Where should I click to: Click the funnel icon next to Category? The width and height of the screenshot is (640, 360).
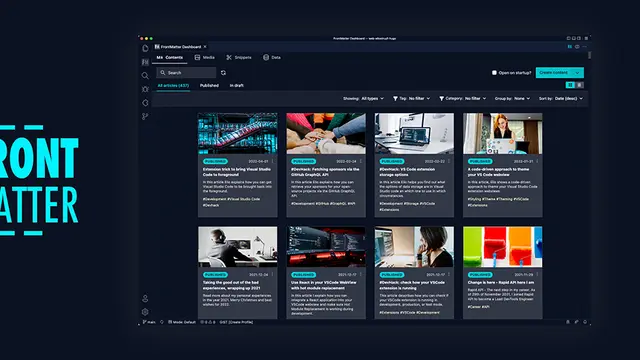(x=441, y=98)
